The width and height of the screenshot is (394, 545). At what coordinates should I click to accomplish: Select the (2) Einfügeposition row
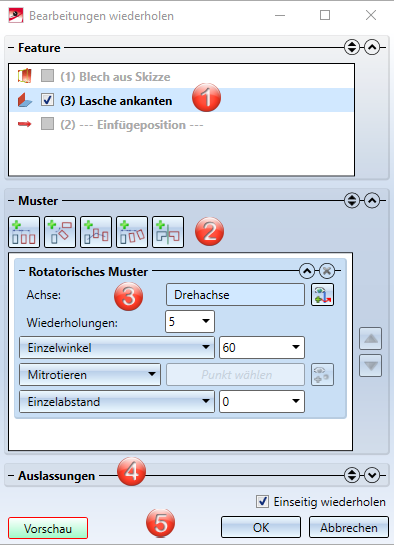182,124
